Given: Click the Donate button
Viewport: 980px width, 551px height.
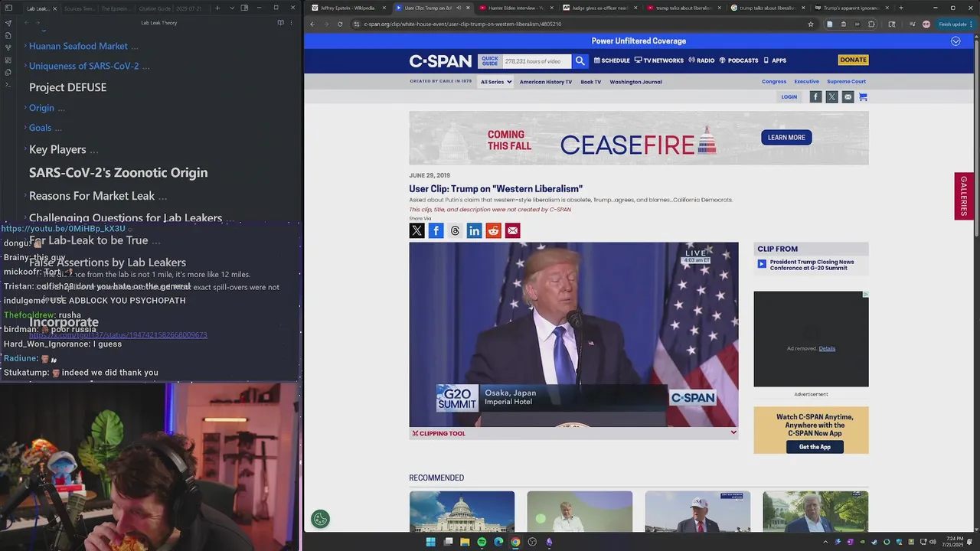Looking at the screenshot, I should 853,60.
